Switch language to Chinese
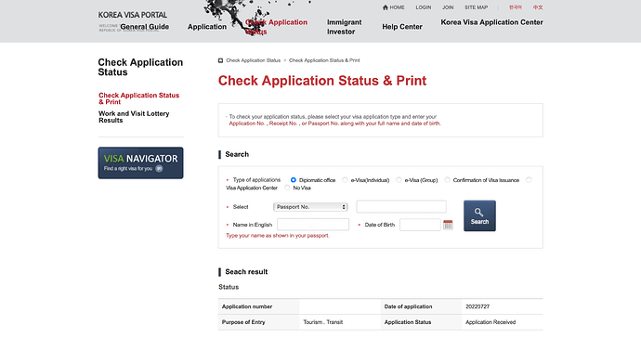Screen dimensions: 641x364 coord(538,7)
